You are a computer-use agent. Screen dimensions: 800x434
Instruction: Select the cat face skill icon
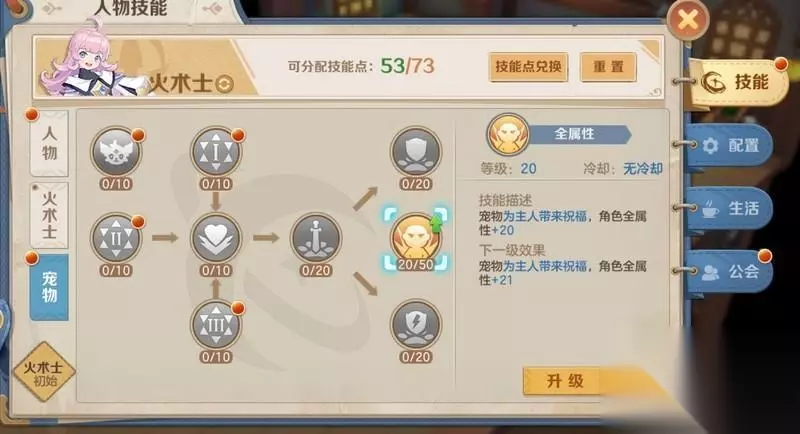coord(116,152)
